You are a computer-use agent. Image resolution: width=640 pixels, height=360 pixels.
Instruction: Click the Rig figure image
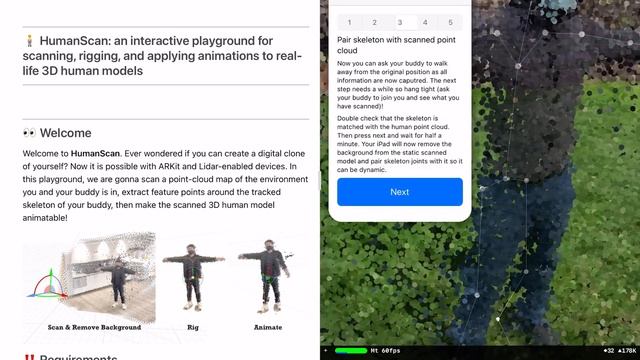coord(193,278)
